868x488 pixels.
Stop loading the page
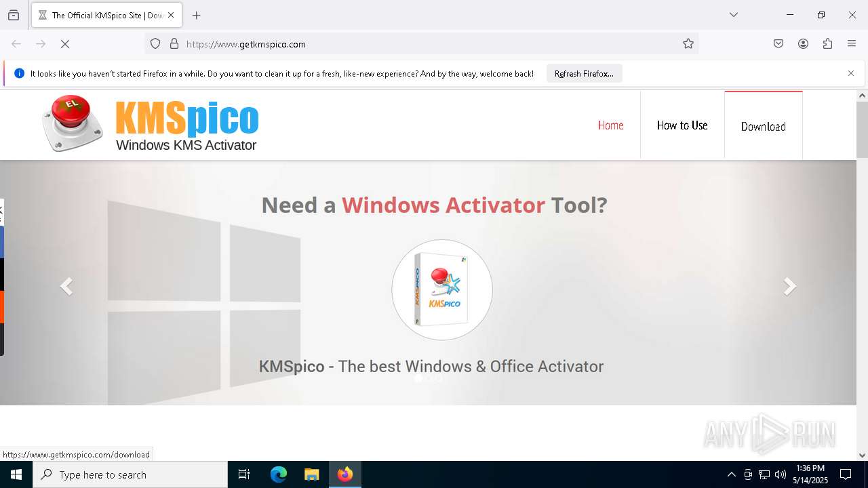tap(65, 43)
